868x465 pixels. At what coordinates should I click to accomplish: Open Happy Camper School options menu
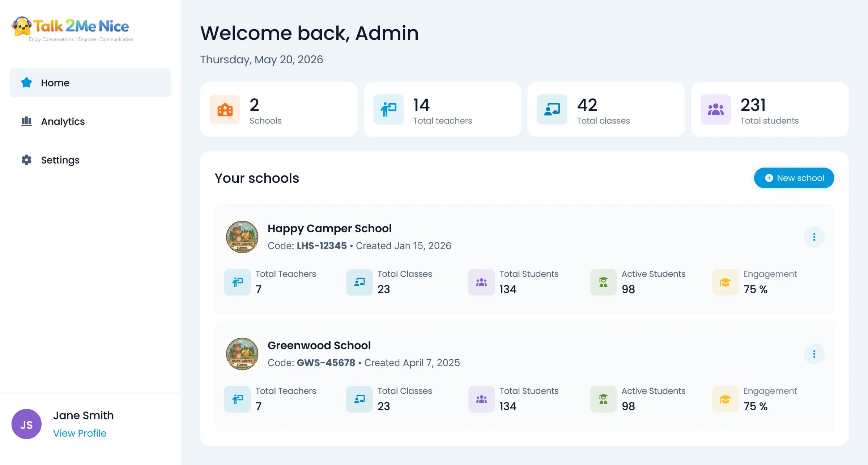(814, 237)
